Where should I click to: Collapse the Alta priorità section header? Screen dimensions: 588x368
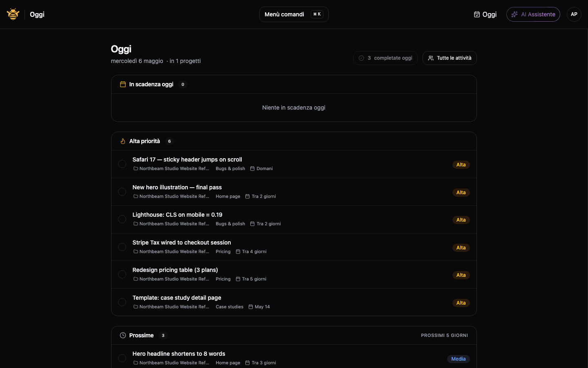(294, 141)
